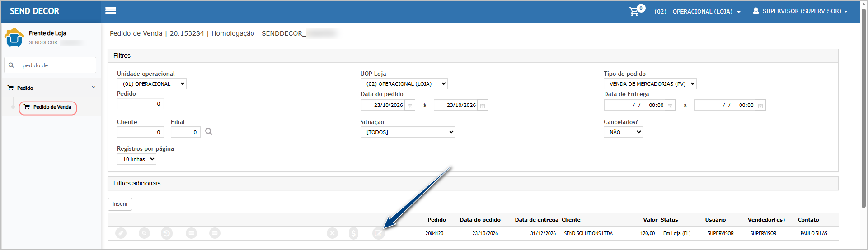Click the 120,00 value cell
868x250 pixels.
point(647,233)
